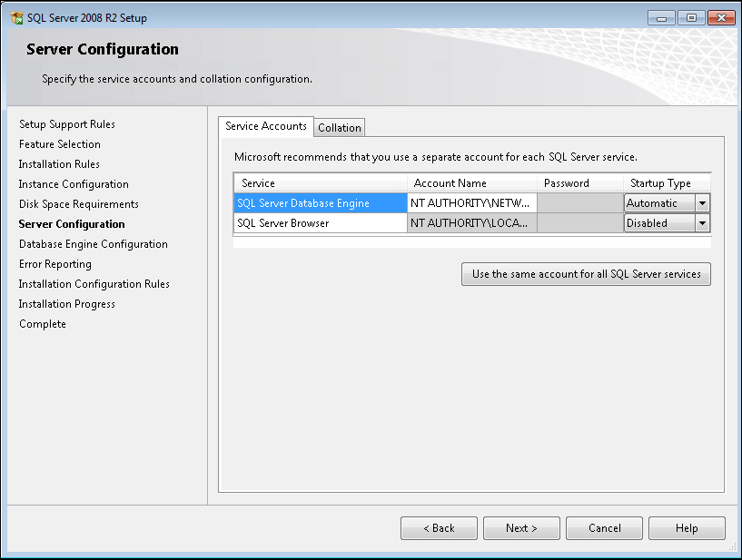Click Feature Selection step in sidebar
This screenshot has width=742, height=560.
pyautogui.click(x=60, y=144)
